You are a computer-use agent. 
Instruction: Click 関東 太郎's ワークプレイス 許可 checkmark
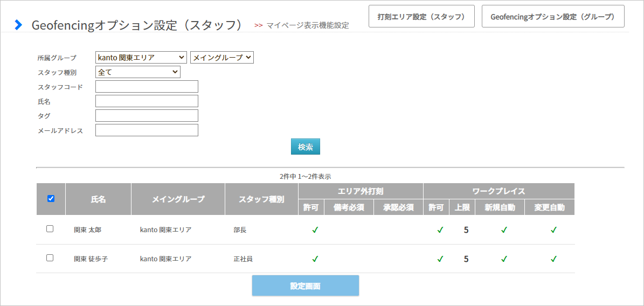pyautogui.click(x=440, y=230)
